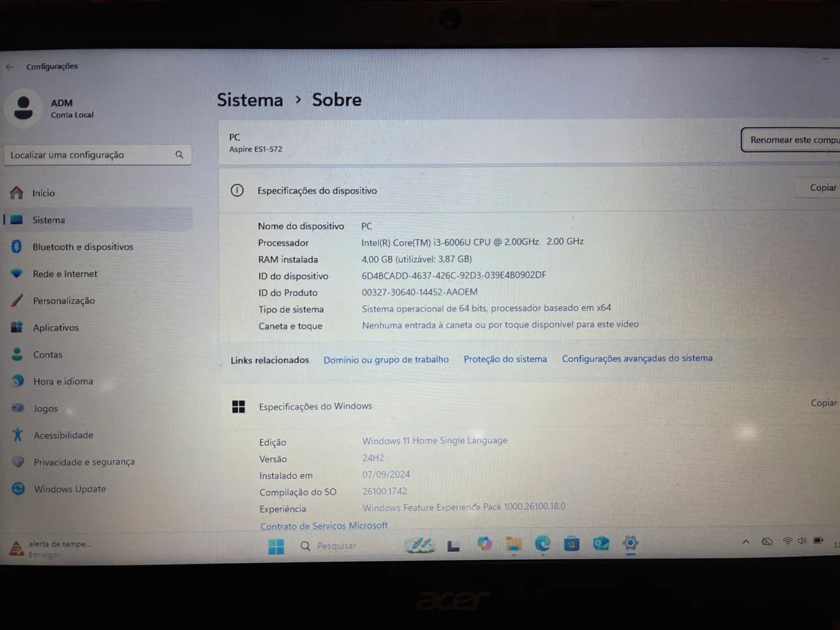Viewport: 840px width, 630px height.
Task: Click the Settings gear in the taskbar
Action: 630,543
